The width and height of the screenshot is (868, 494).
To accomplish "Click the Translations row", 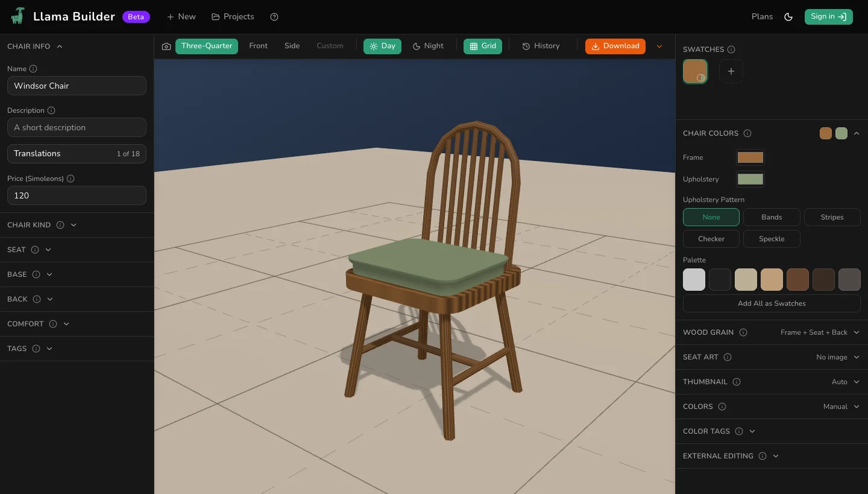I will (77, 154).
